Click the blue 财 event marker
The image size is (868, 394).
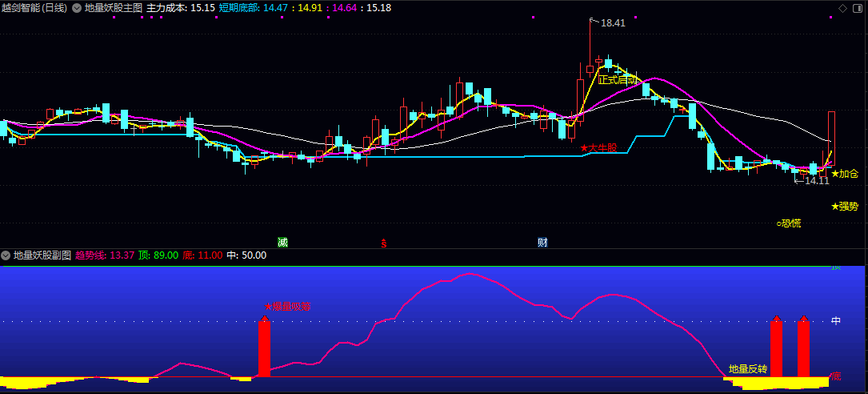pos(542,242)
